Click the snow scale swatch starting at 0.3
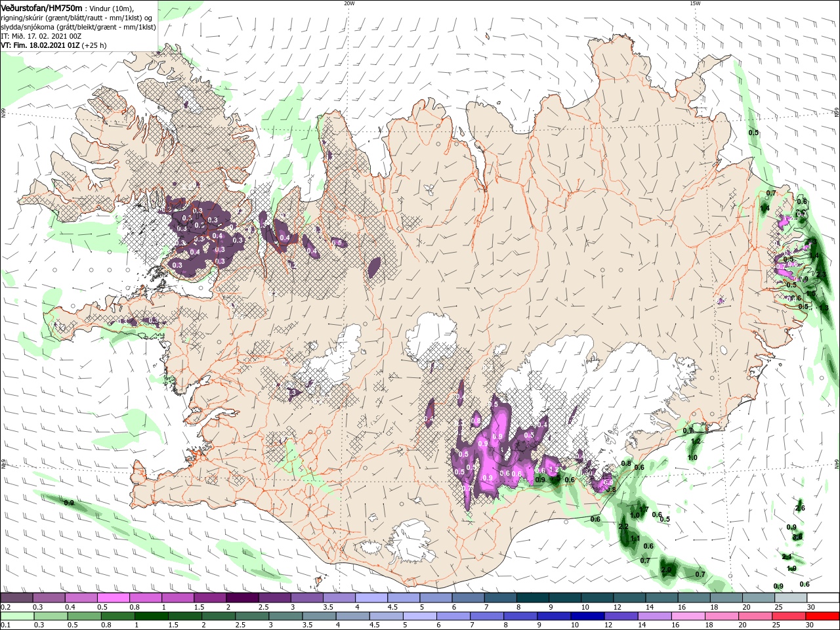This screenshot has width=840, height=630. point(49,598)
